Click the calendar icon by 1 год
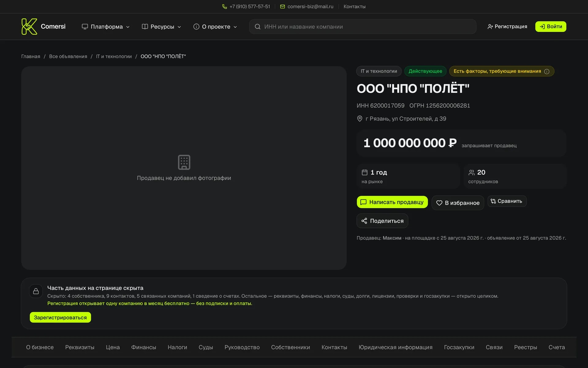The height and width of the screenshot is (368, 588). 364,172
